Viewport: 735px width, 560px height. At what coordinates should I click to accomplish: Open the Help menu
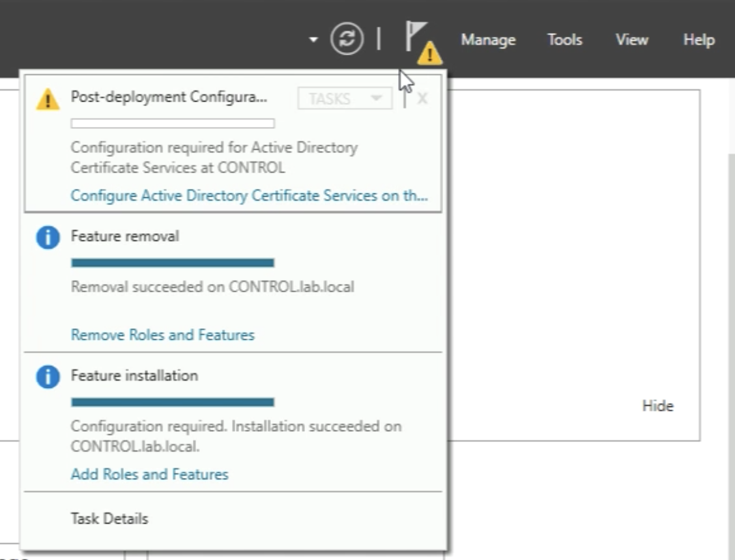tap(699, 40)
